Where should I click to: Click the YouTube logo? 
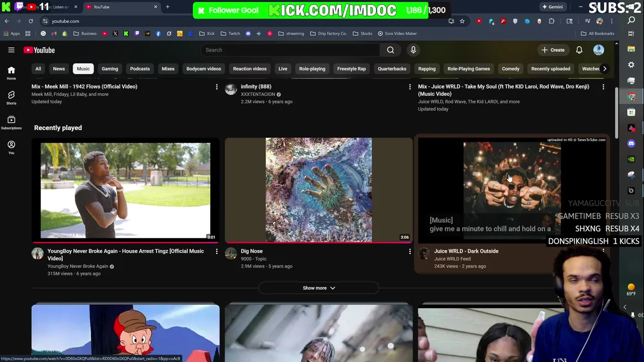click(39, 50)
